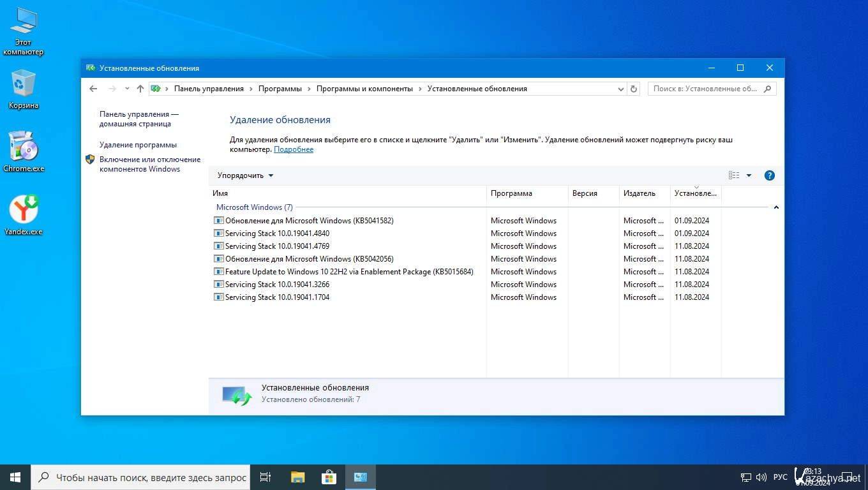
Task: Refresh the Installed Updates list
Action: click(x=634, y=89)
